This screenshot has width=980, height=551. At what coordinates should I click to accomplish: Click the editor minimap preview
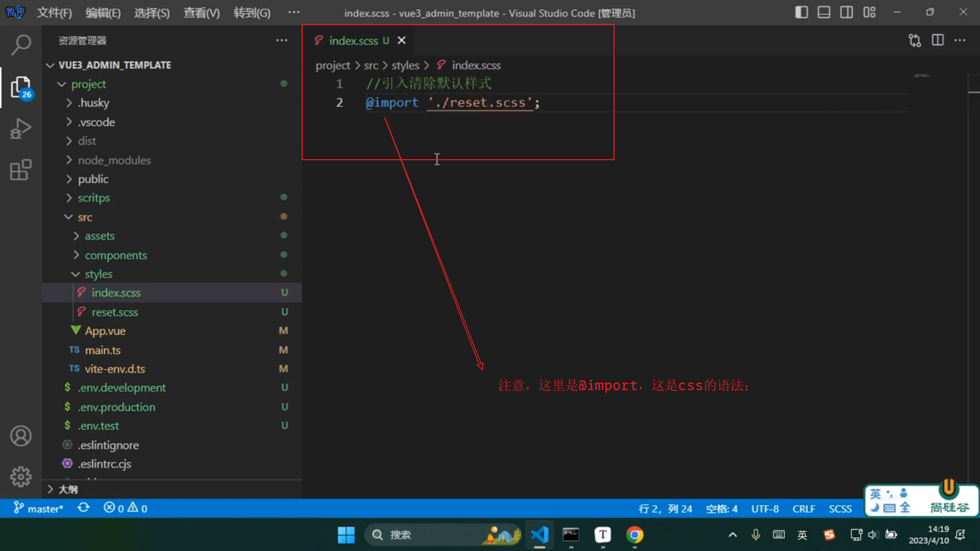tap(922, 76)
